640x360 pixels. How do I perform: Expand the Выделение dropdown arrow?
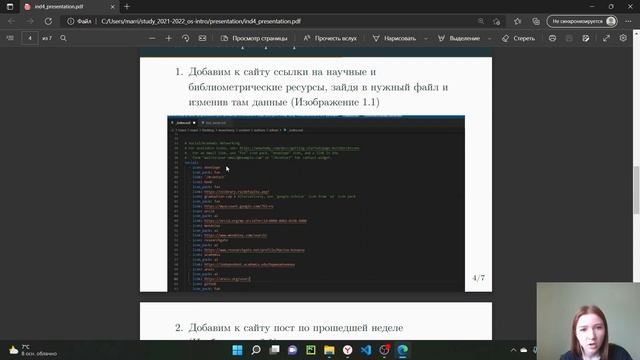[489, 38]
